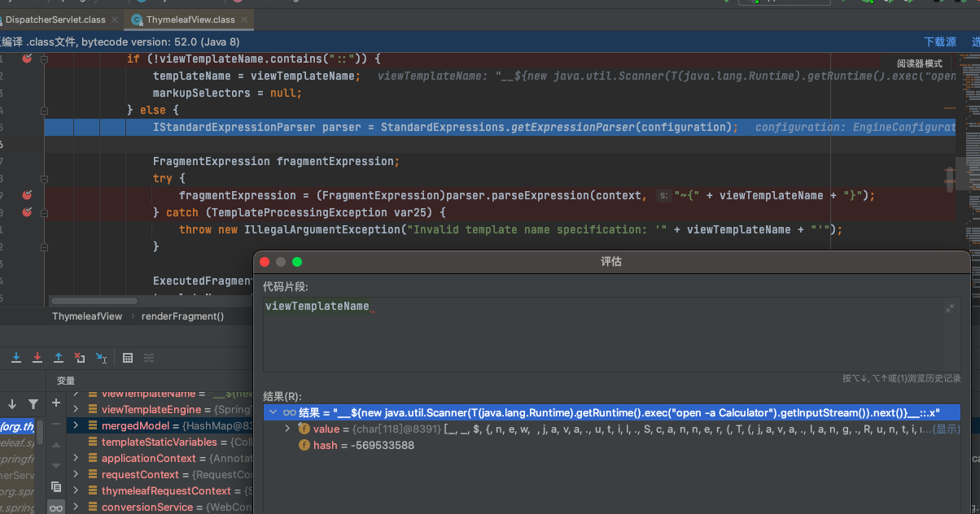Click the field icon beside value entry
The image size is (980, 514).
click(304, 429)
